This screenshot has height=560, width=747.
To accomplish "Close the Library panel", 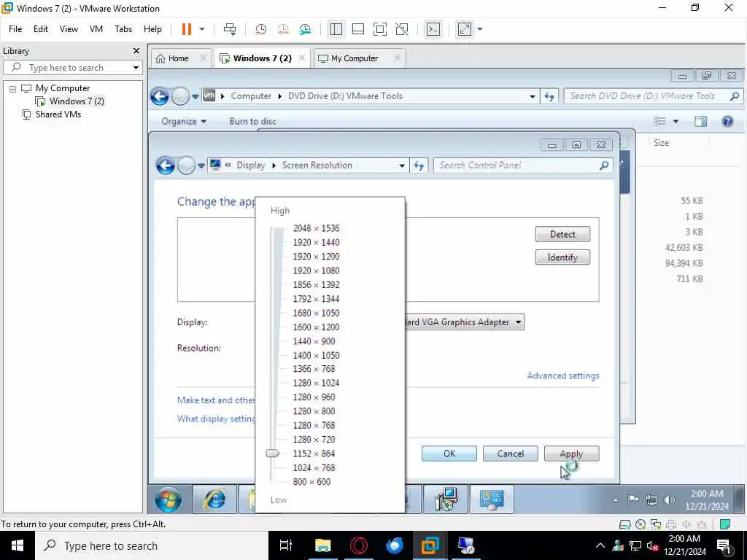I will point(136,50).
